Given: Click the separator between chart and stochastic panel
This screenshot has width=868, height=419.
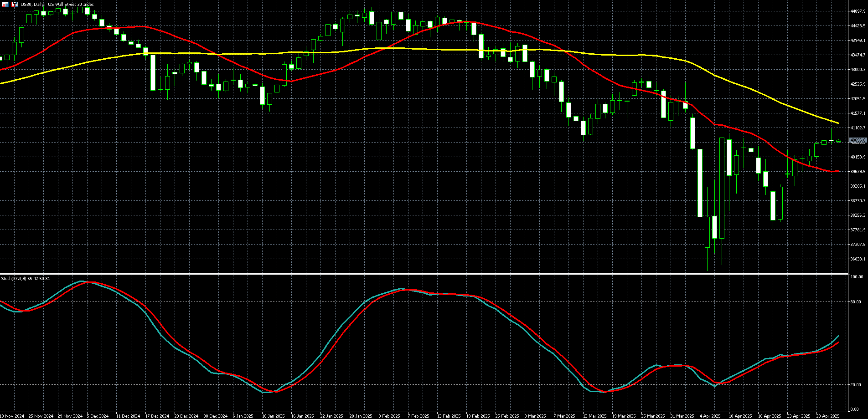Looking at the screenshot, I should click(x=424, y=274).
